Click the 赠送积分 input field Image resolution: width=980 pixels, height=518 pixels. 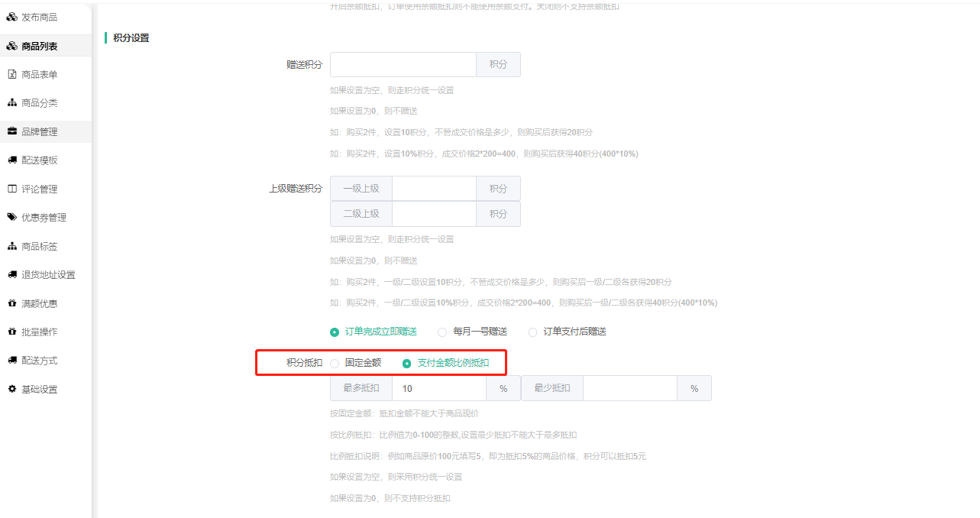click(403, 64)
